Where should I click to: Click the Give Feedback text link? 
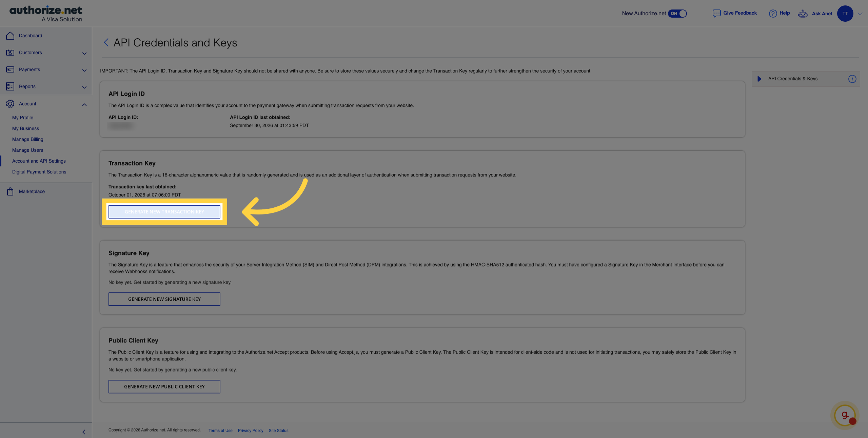pos(740,13)
